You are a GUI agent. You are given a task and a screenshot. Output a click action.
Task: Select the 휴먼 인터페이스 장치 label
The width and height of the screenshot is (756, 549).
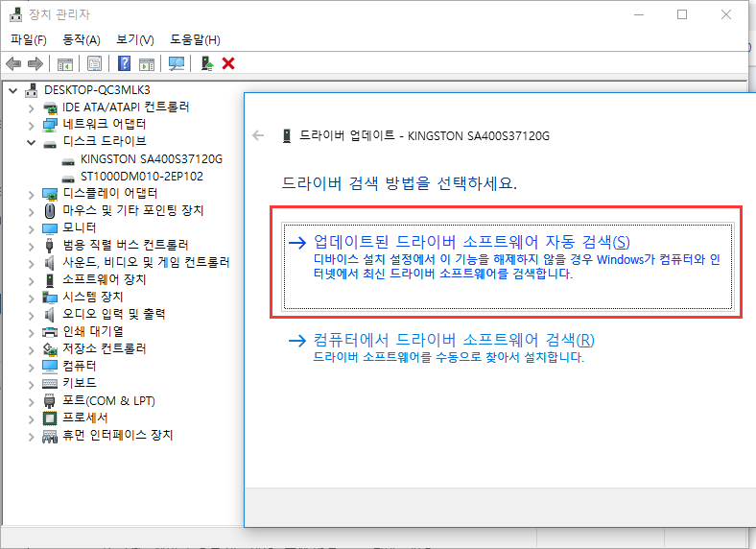[x=118, y=435]
